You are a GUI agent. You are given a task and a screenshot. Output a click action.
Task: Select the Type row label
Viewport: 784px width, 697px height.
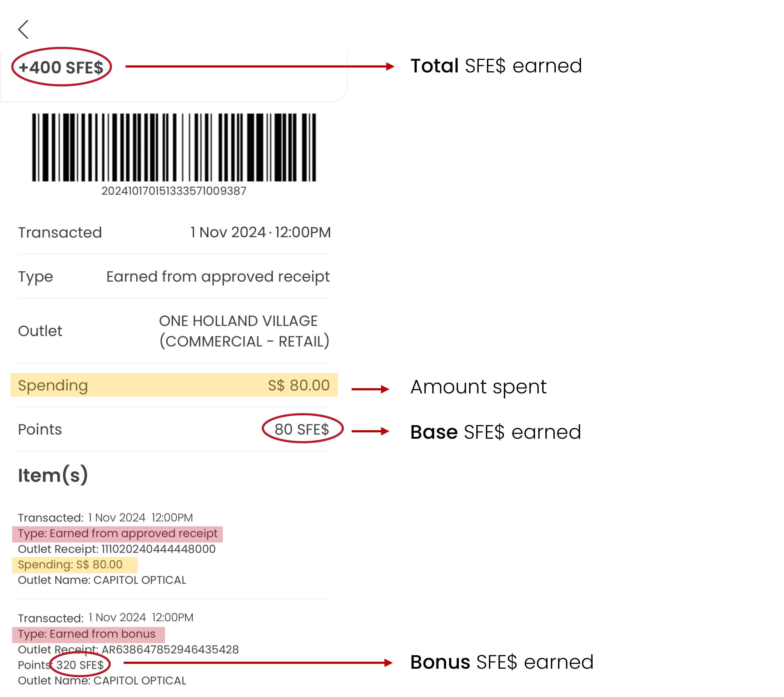point(36,277)
